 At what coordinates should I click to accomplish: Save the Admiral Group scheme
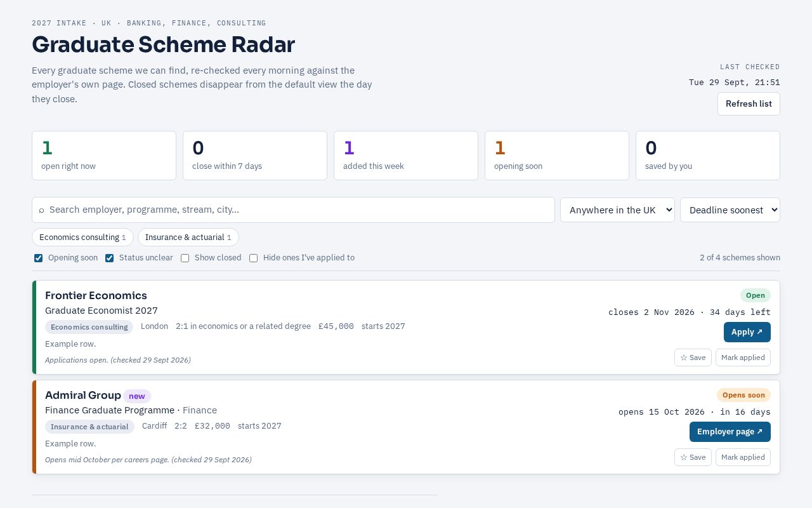pos(693,457)
